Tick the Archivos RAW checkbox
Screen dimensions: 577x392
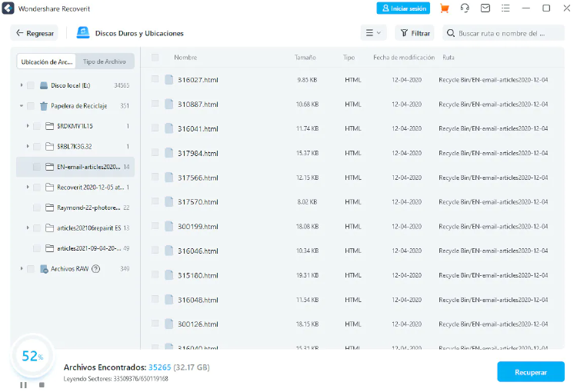pyautogui.click(x=31, y=269)
